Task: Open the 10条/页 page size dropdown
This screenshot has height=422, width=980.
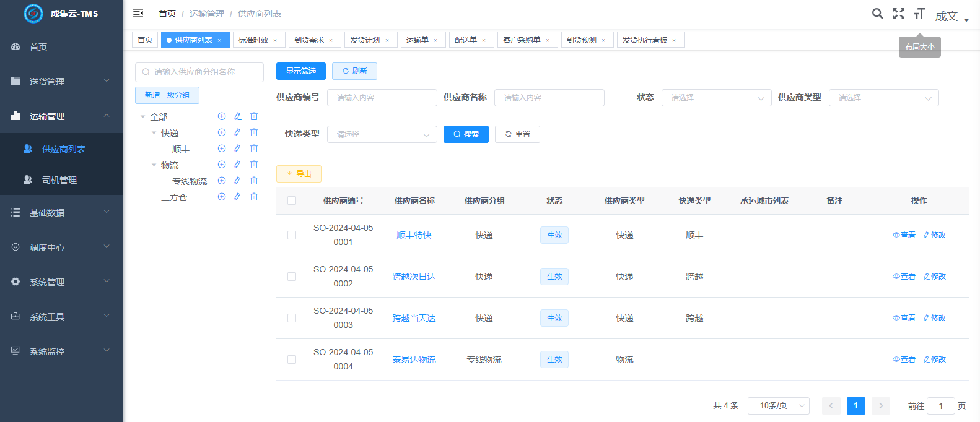Action: (x=778, y=406)
